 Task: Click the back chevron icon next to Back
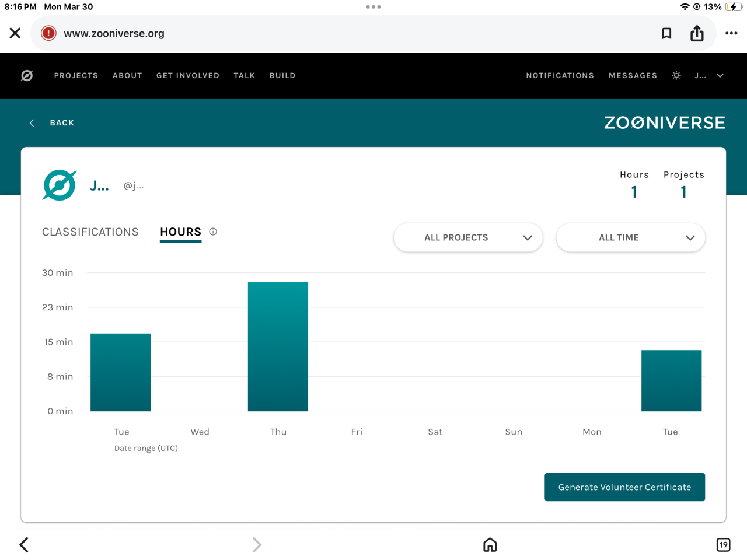[32, 123]
